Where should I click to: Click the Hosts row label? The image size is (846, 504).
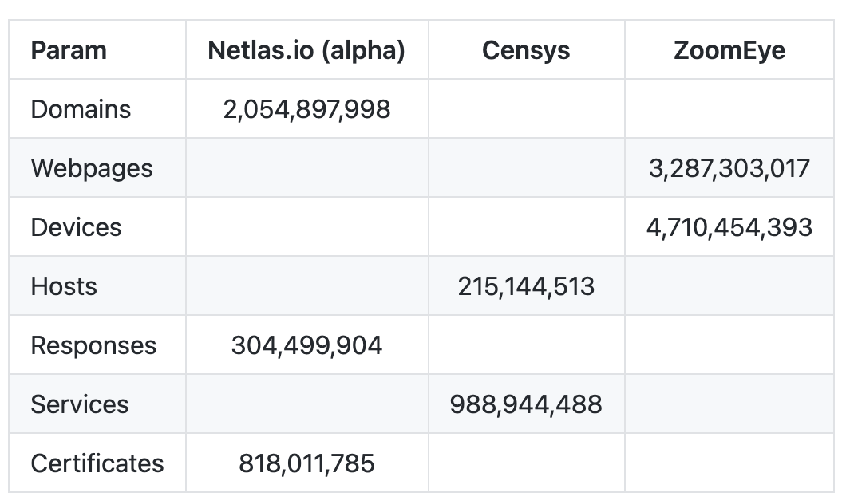(64, 286)
